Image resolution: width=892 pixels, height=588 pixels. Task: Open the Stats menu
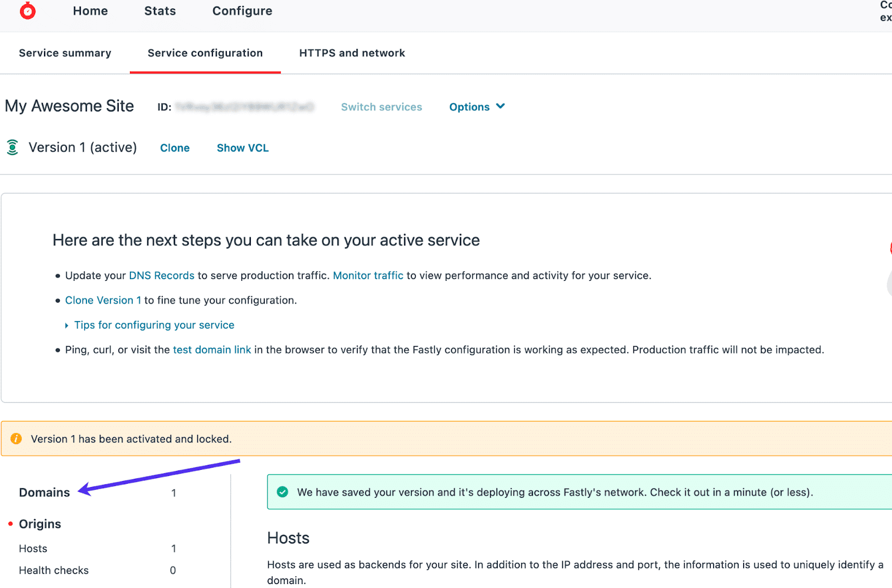pos(160,11)
